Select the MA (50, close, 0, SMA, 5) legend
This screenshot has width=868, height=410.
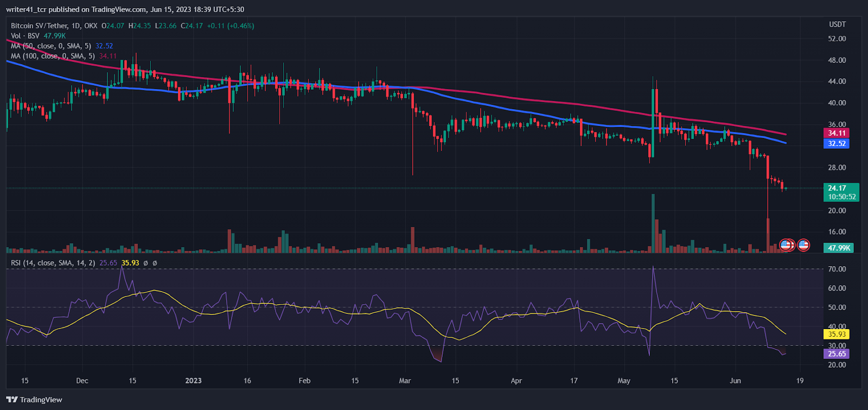coord(52,46)
